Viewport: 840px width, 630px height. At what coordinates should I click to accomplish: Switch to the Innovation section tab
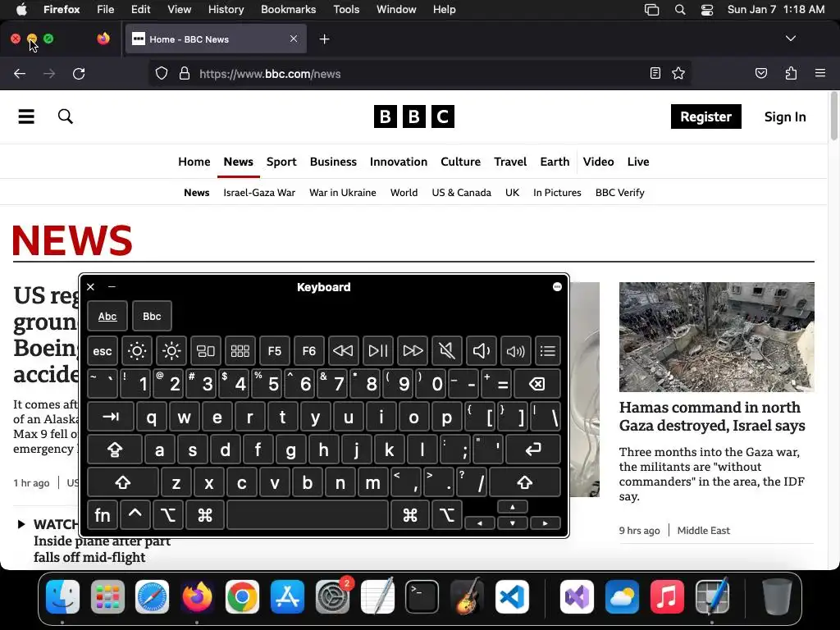click(x=399, y=162)
